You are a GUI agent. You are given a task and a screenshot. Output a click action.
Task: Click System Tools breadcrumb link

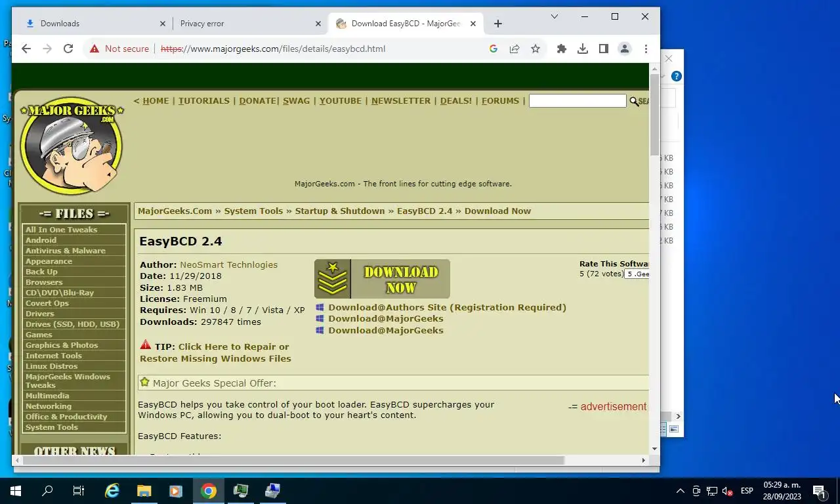[x=253, y=211]
